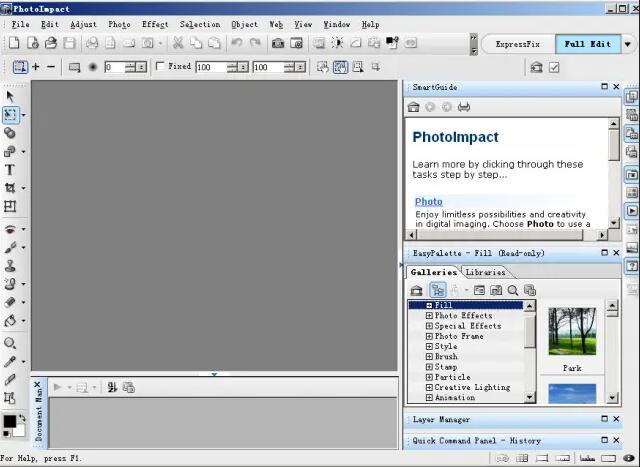Expand the Photo Effects gallery node
Screen dimensions: 640x467
[x=429, y=316]
